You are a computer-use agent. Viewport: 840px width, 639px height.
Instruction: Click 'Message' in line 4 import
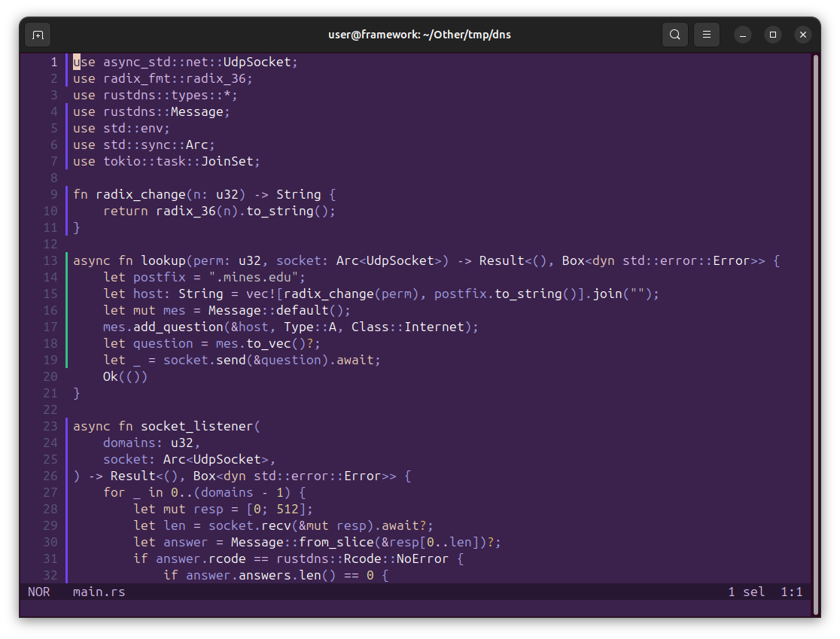197,112
